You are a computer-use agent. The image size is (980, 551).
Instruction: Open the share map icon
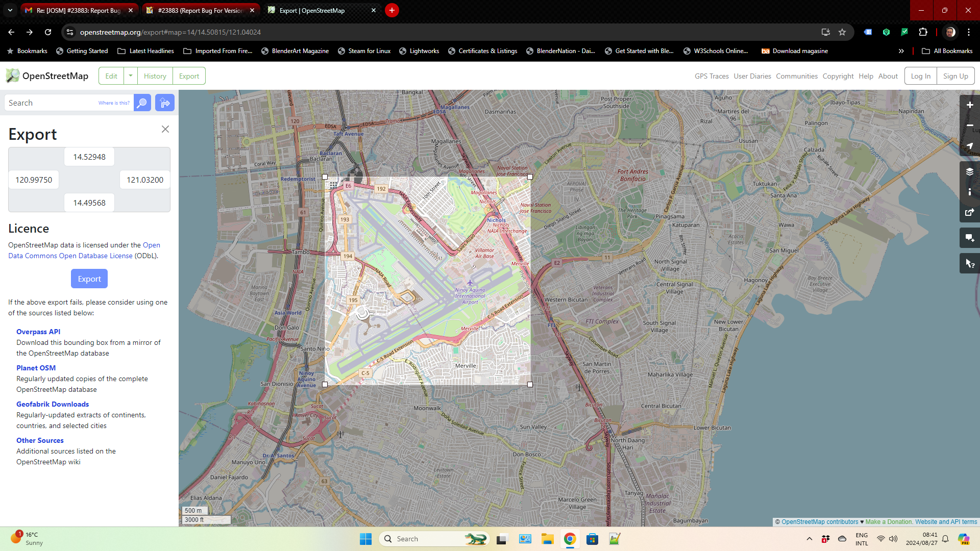(969, 212)
